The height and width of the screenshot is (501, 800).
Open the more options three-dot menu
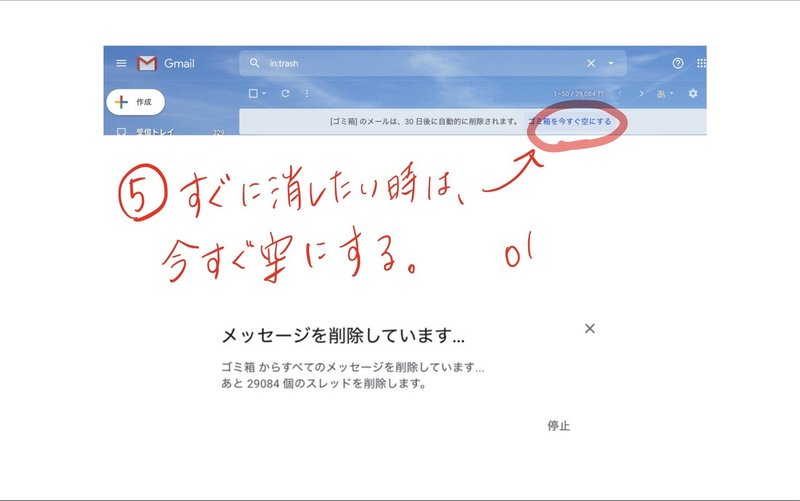(x=307, y=93)
